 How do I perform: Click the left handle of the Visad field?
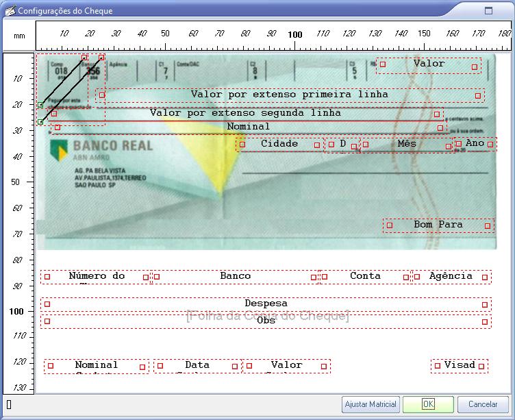pos(438,367)
